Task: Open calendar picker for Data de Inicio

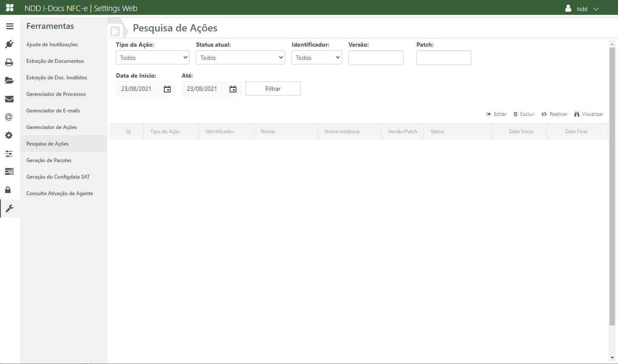Action: (167, 89)
